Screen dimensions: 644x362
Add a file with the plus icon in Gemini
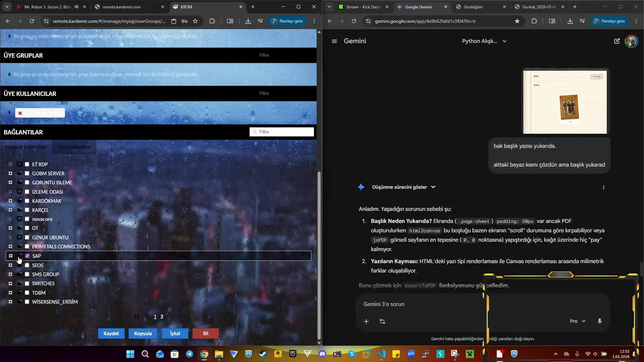coord(366,321)
